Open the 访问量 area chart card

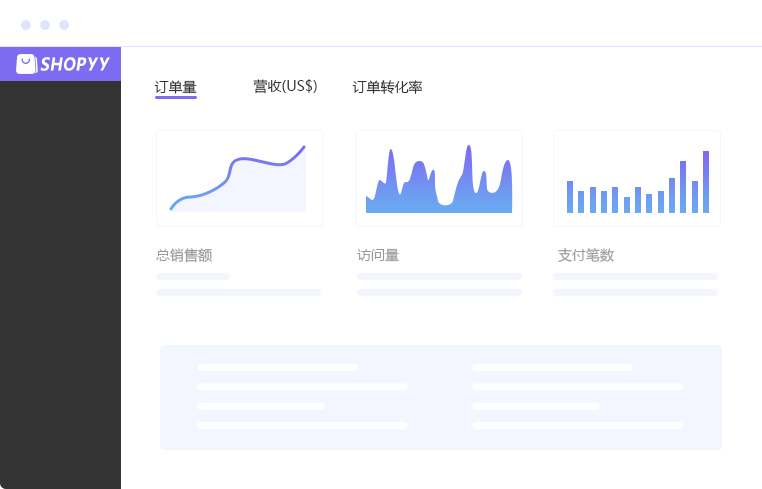[439, 178]
